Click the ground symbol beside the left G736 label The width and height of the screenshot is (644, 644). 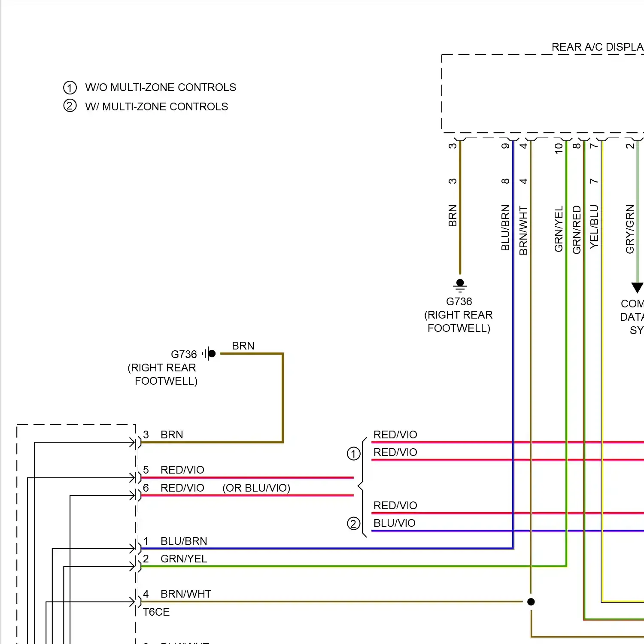209,354
